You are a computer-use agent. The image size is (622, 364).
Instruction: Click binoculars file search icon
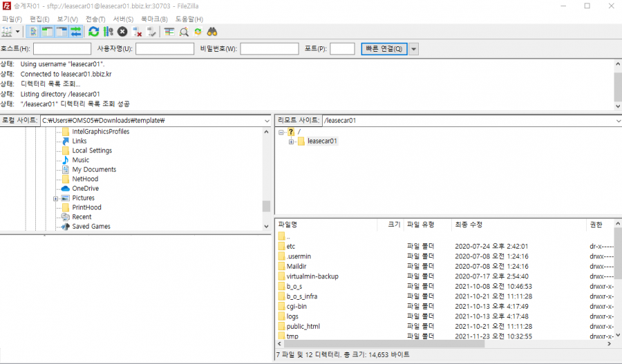pyautogui.click(x=213, y=32)
